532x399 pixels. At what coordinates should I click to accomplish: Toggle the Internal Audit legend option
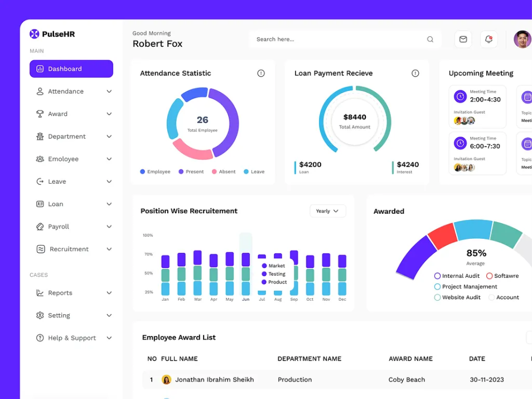[457, 276]
